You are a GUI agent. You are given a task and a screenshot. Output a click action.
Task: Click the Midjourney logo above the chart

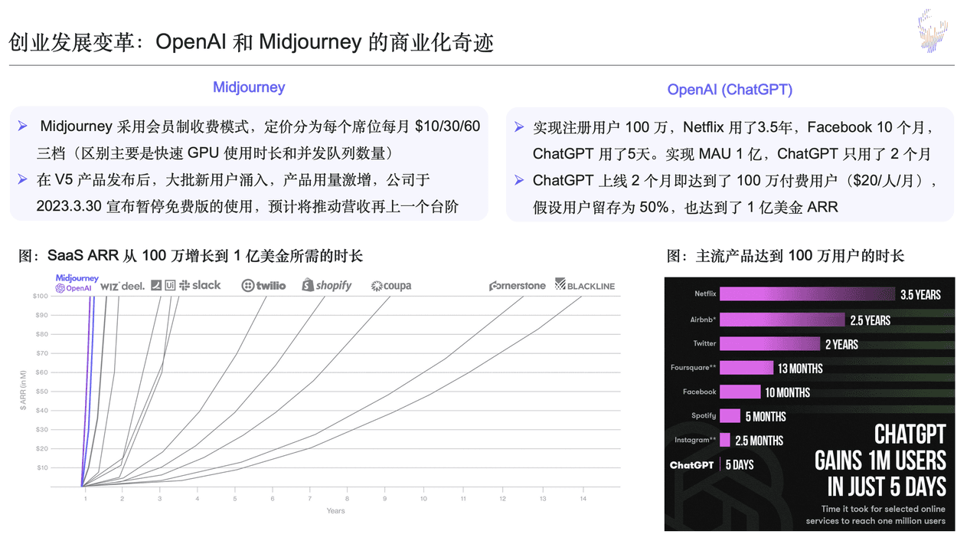77,278
